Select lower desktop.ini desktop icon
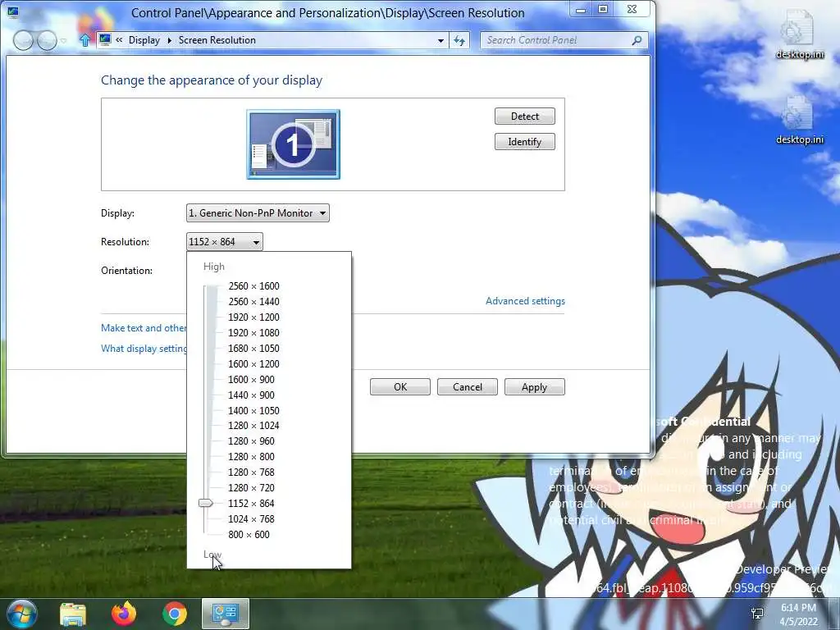The width and height of the screenshot is (840, 630). [799, 121]
